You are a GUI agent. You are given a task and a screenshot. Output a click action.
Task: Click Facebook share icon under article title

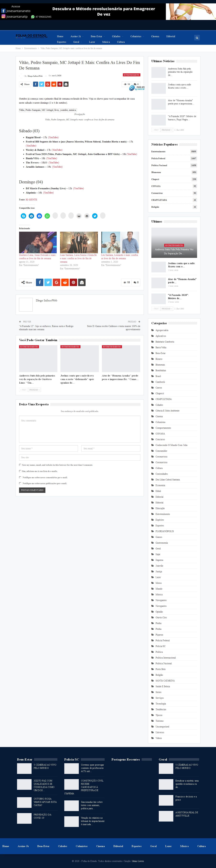(35, 84)
